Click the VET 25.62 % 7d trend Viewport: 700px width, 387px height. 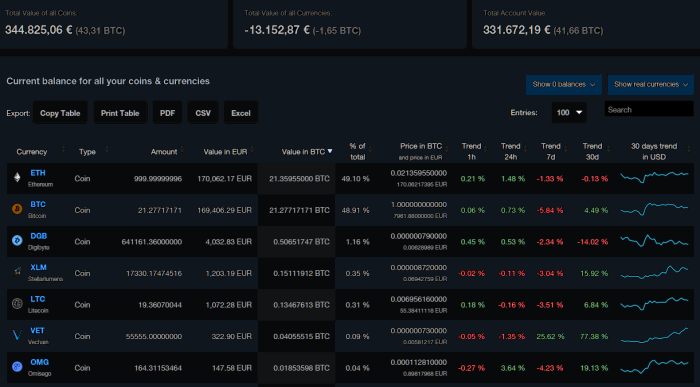550,337
